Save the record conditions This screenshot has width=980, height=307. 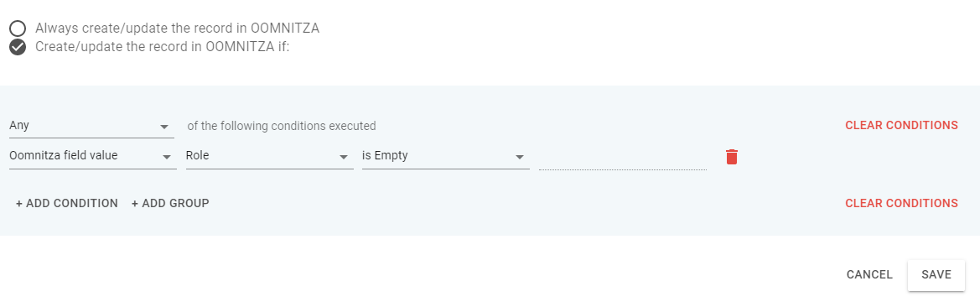(936, 274)
